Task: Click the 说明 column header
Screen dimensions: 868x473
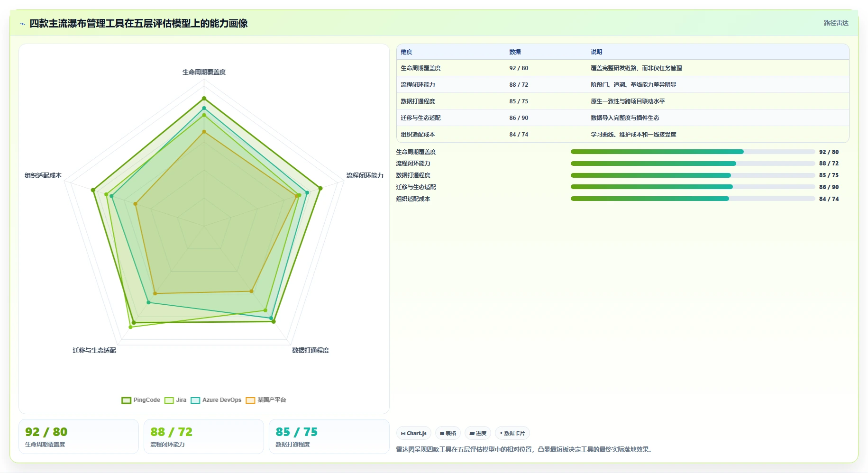Action: click(x=596, y=52)
